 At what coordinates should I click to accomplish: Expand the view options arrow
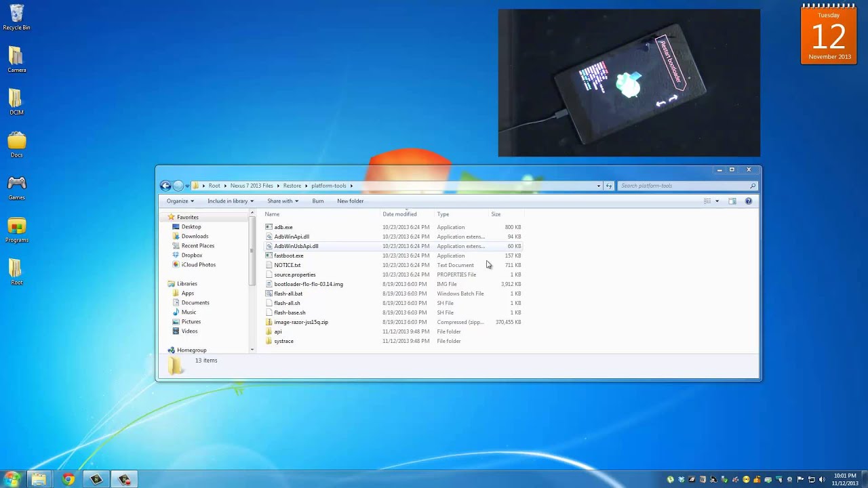click(x=717, y=201)
